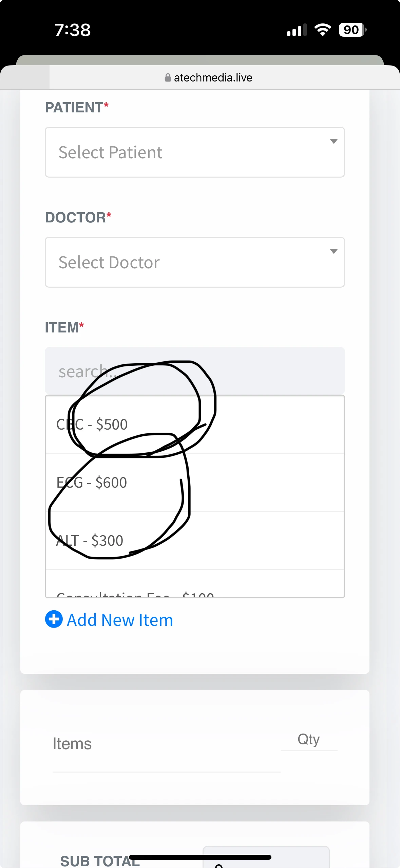400x868 pixels.
Task: Tap the home indicator bar at bottom
Action: click(200, 857)
